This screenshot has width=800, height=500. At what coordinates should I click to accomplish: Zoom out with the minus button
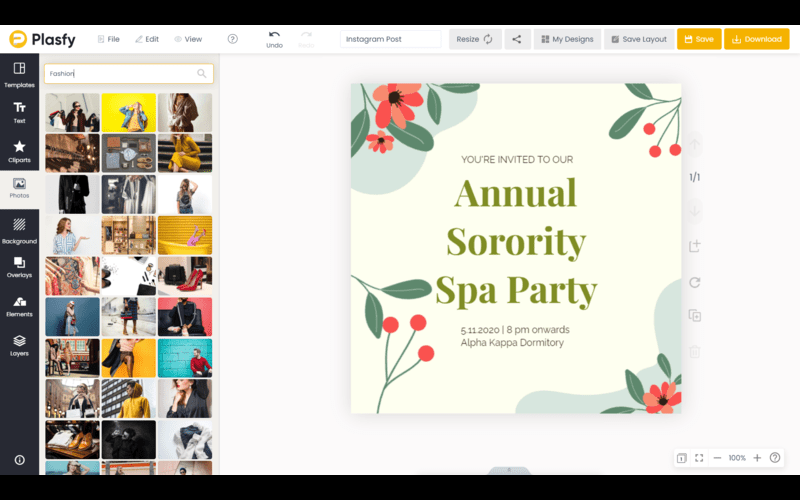(x=717, y=458)
